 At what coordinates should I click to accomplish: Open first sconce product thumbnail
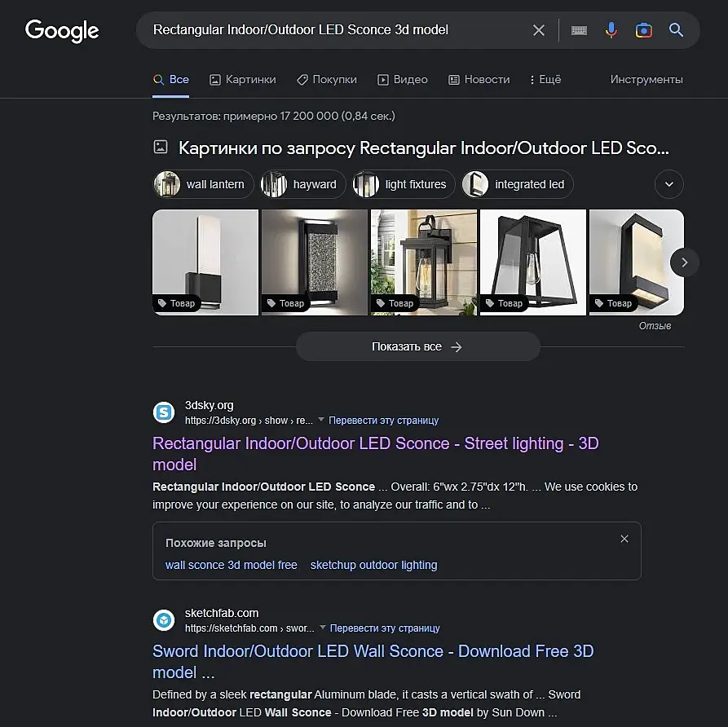tap(205, 262)
